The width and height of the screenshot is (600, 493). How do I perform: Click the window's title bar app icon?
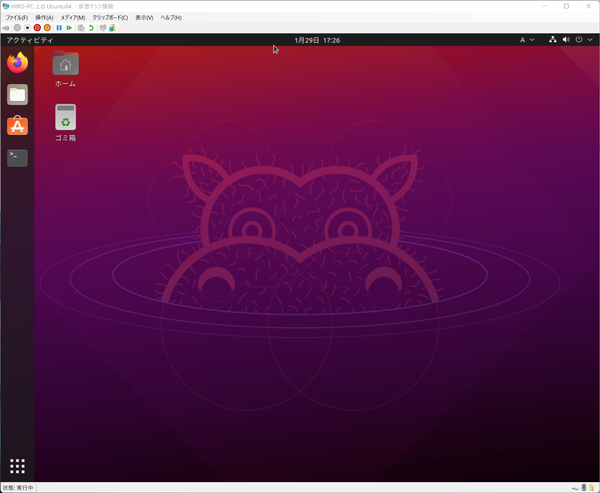(5, 6)
